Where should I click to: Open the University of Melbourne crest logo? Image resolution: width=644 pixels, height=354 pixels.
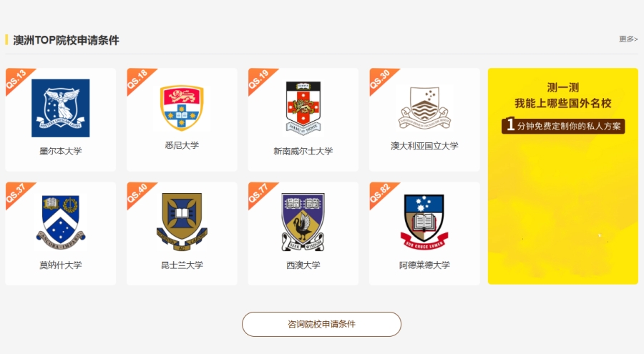(x=60, y=108)
